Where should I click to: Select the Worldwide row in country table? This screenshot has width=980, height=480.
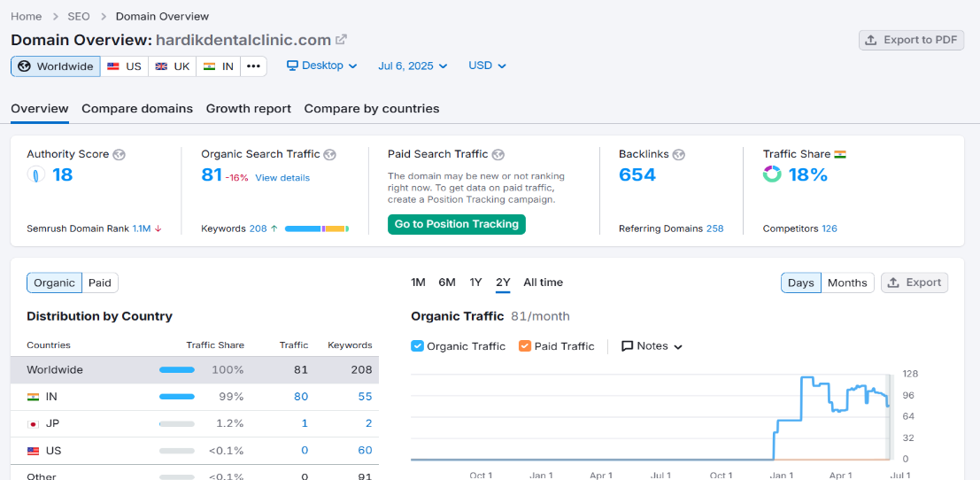[x=195, y=370]
